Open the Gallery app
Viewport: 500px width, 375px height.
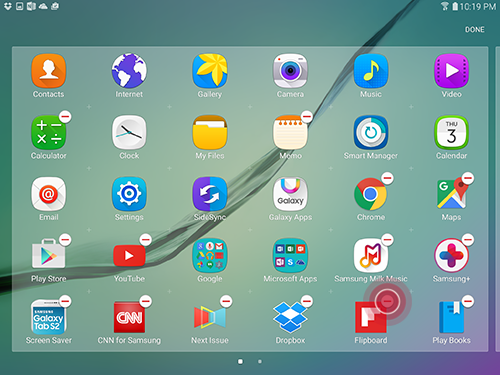pos(210,71)
